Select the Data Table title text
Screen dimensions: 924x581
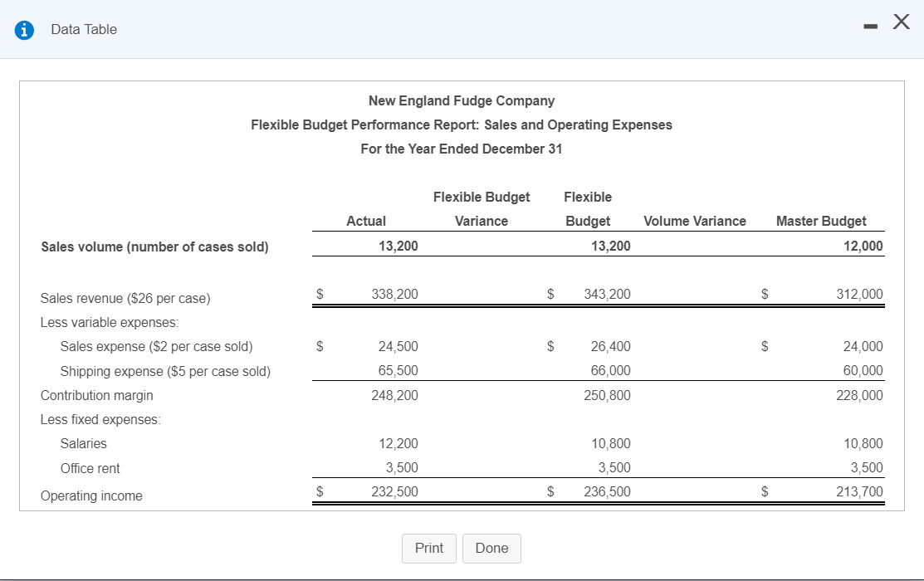pyautogui.click(x=85, y=29)
